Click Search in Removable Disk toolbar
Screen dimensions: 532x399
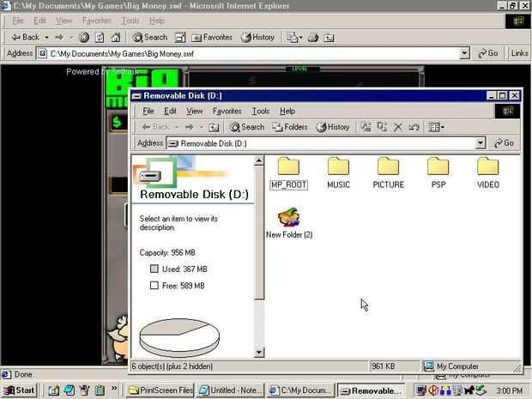(x=246, y=127)
